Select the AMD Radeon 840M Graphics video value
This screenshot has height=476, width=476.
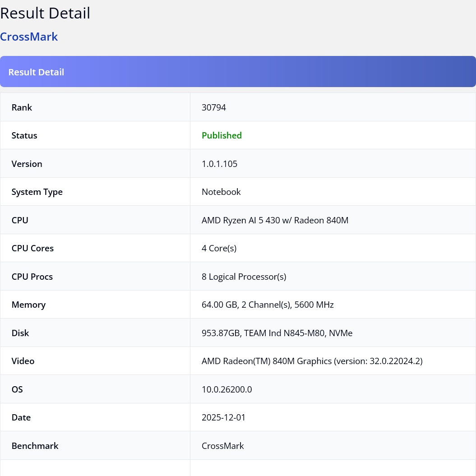[x=312, y=361]
